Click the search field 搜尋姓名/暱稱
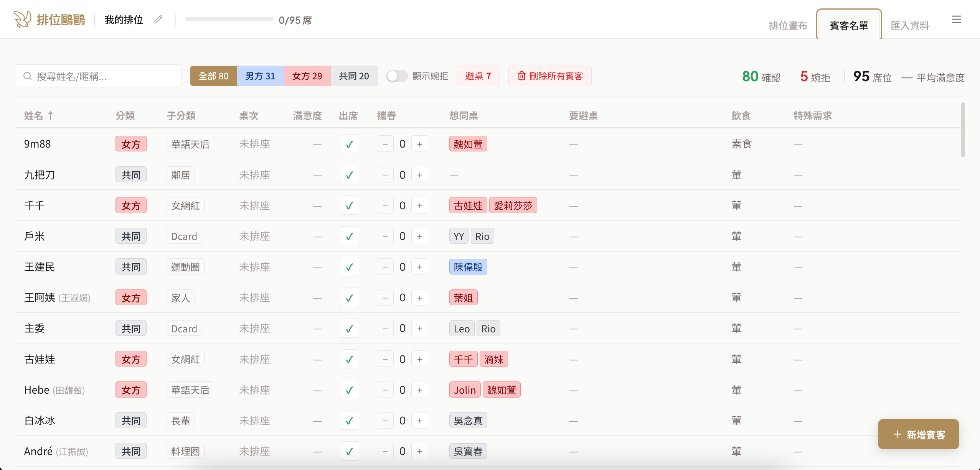This screenshot has height=470, width=980. pyautogui.click(x=99, y=76)
